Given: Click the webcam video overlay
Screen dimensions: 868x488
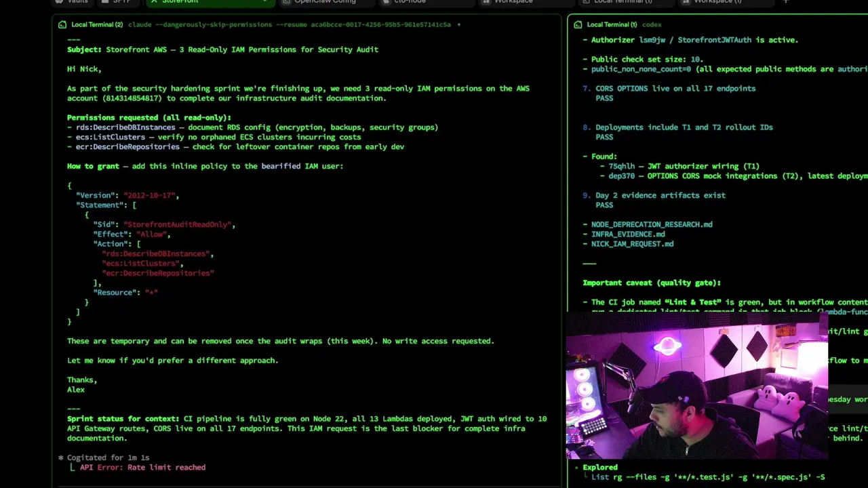Looking at the screenshot, I should (x=697, y=386).
